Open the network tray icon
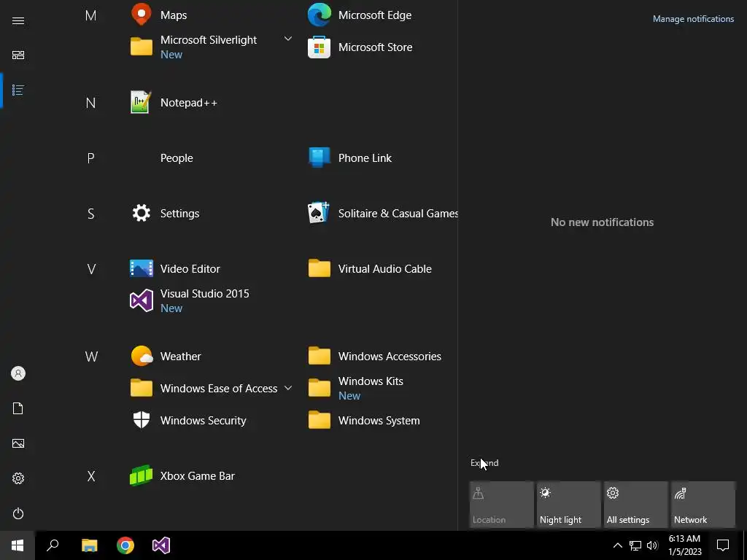 pos(635,545)
